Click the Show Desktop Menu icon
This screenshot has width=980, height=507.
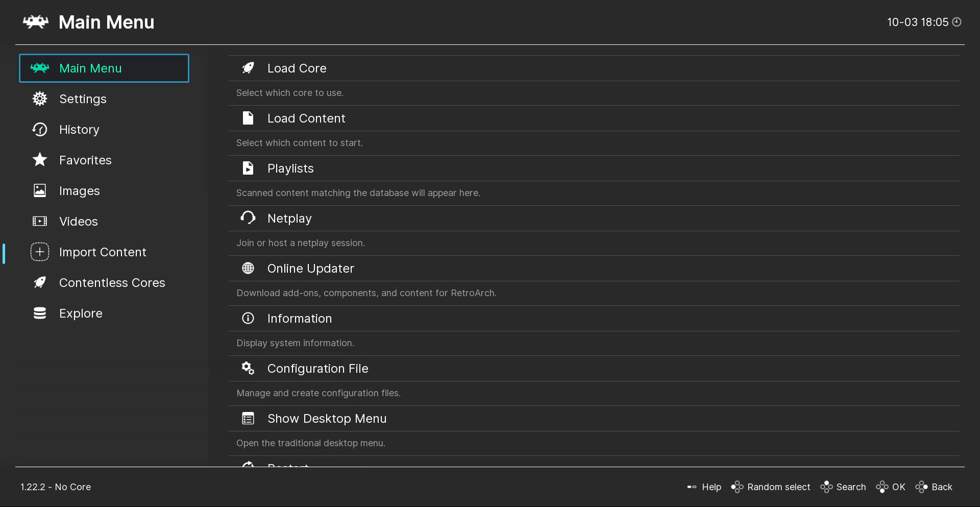pos(248,419)
